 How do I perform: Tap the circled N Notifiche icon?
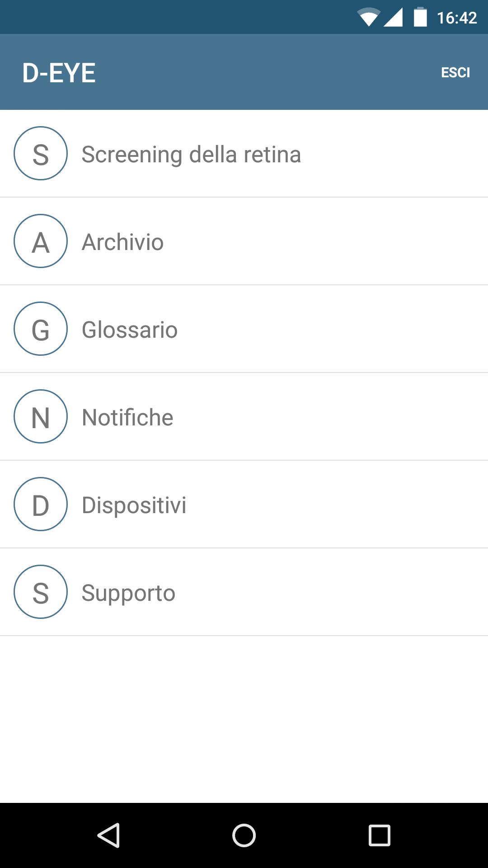pos(41,416)
